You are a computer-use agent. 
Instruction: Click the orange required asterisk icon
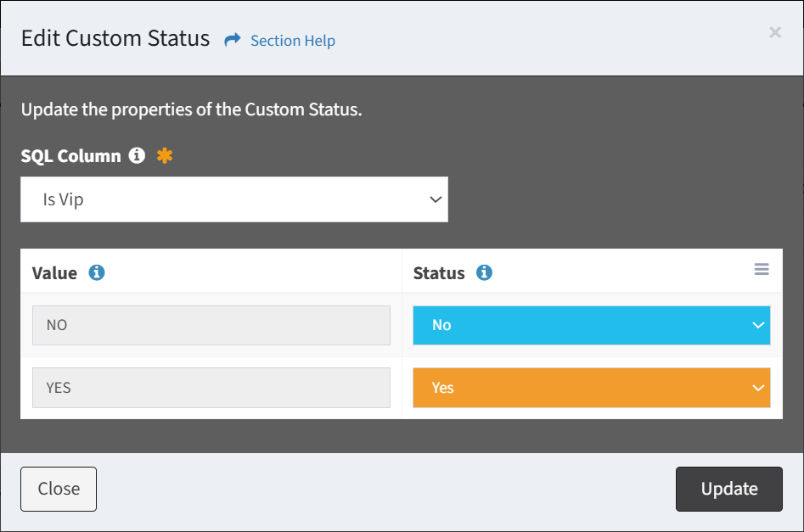(165, 155)
